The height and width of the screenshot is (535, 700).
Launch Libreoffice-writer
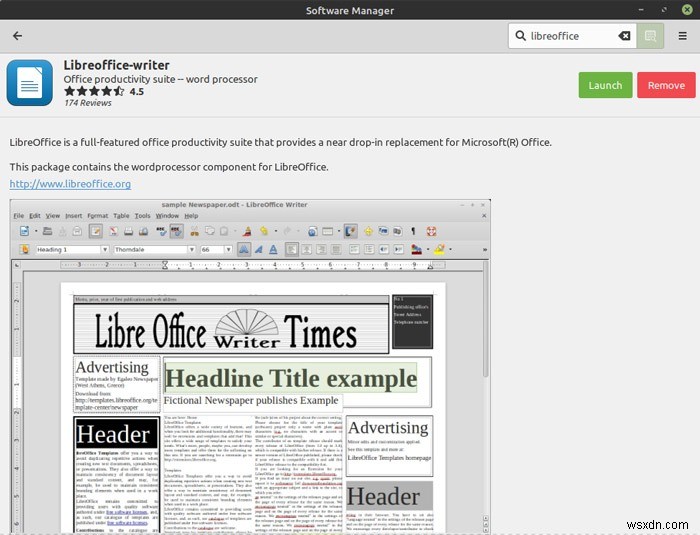[605, 85]
